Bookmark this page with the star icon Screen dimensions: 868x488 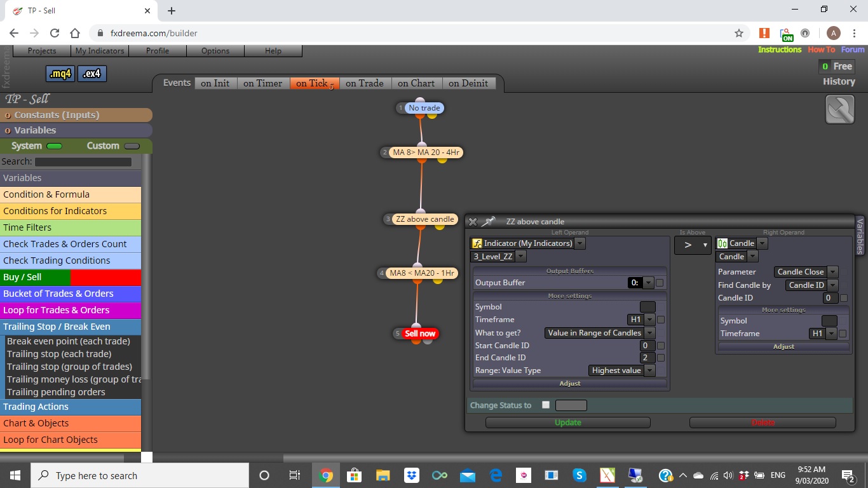click(738, 33)
